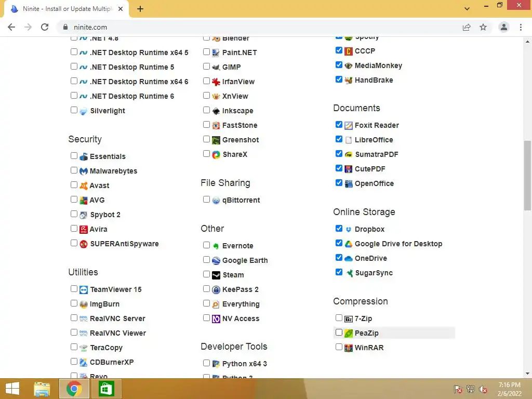Share this page from the toolbar
The image size is (532, 399).
467,27
